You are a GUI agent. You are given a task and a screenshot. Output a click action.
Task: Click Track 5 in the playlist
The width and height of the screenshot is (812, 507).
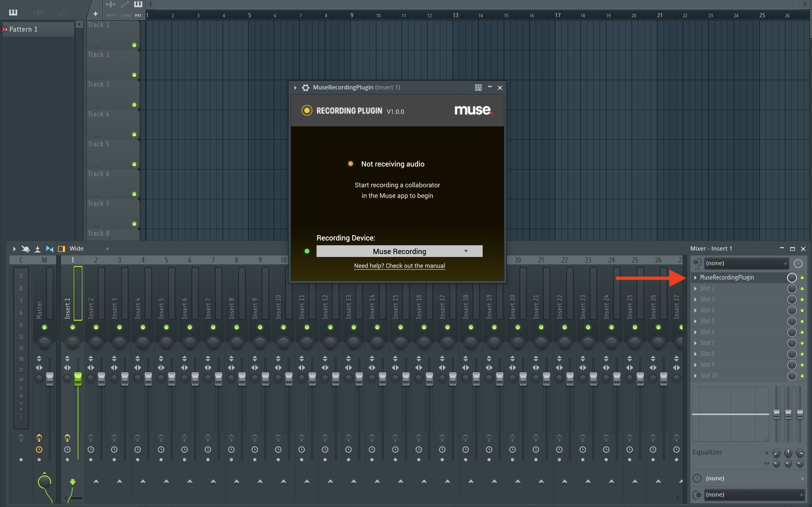click(98, 144)
